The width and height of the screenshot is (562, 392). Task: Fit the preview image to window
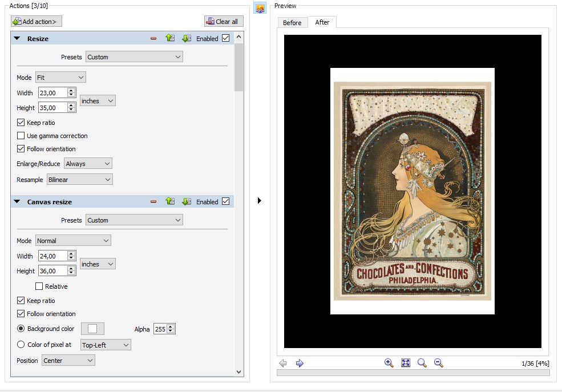[x=406, y=363]
